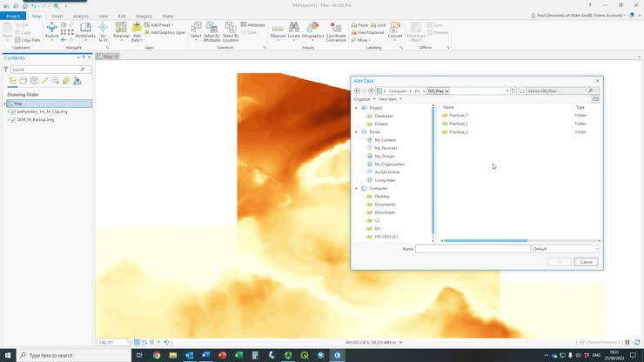Open the Default file type dropdown

coord(565,249)
